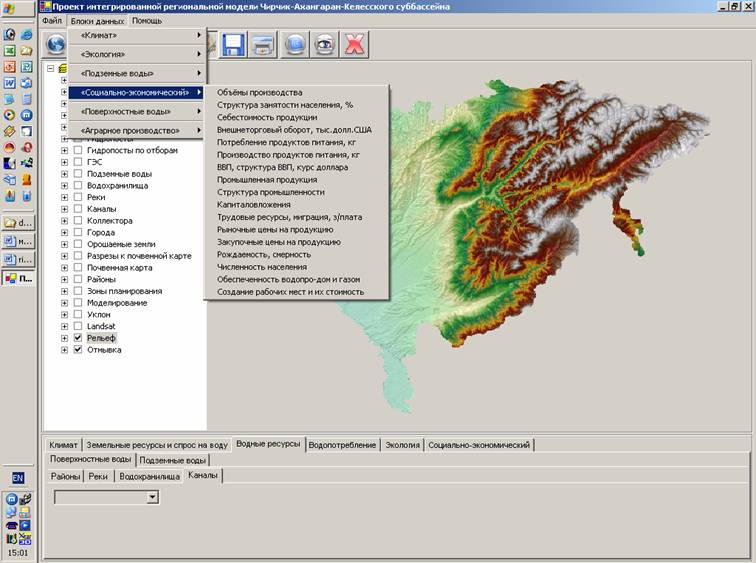Click the EN language indicator

pyautogui.click(x=18, y=478)
